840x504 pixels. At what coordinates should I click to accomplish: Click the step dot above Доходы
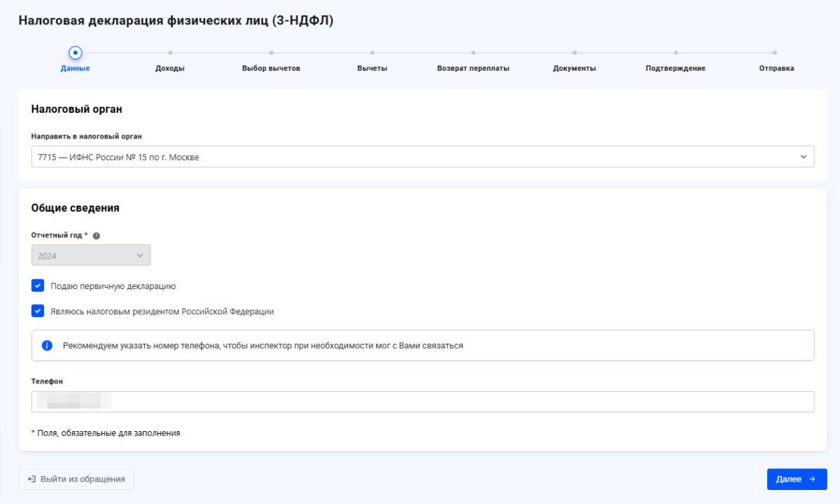pos(170,52)
